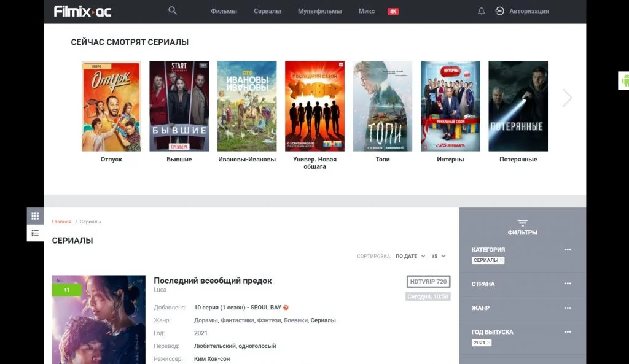Switch to list view layout

click(x=35, y=233)
